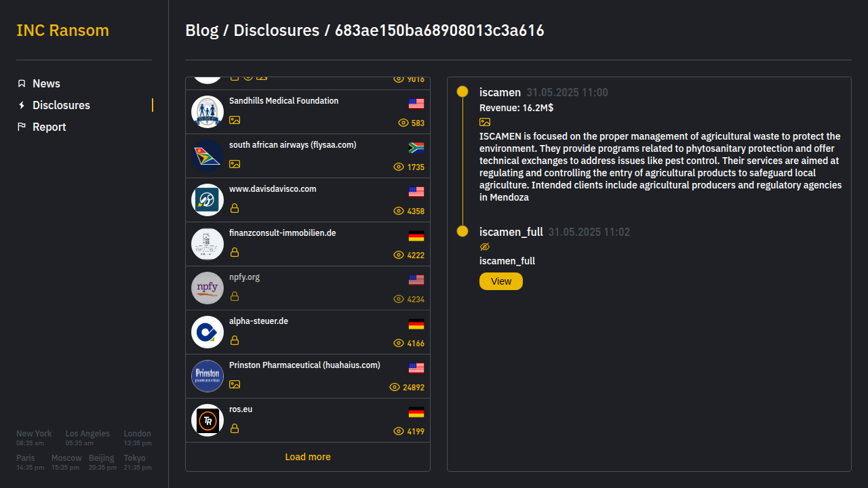Click the US flag on npfy.org row
The width and height of the screenshot is (868, 488).
pos(416,280)
